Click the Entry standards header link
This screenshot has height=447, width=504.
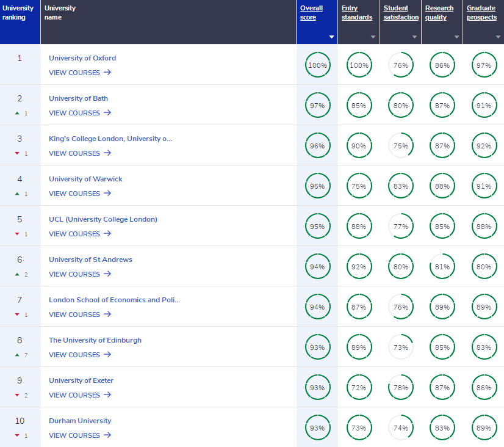pos(357,13)
